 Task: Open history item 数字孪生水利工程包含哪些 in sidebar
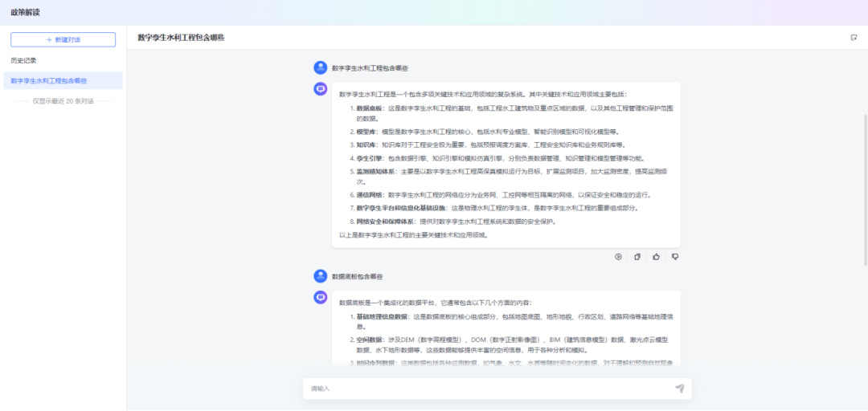pos(49,81)
